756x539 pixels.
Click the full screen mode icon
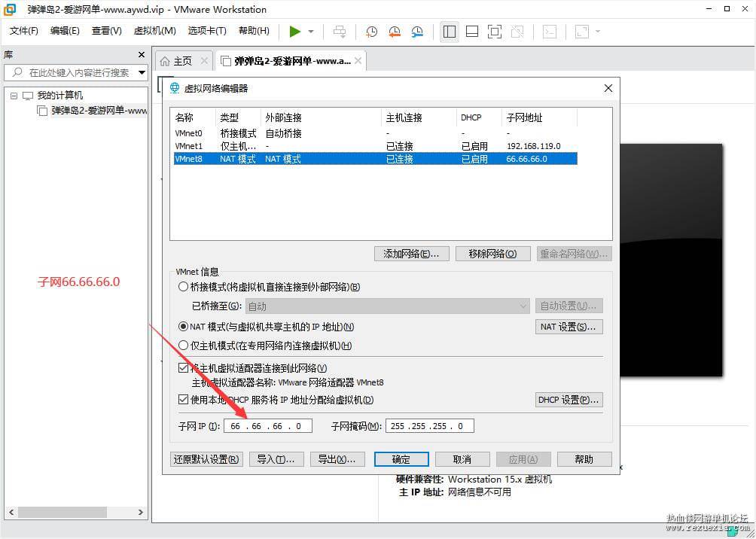tap(495, 32)
